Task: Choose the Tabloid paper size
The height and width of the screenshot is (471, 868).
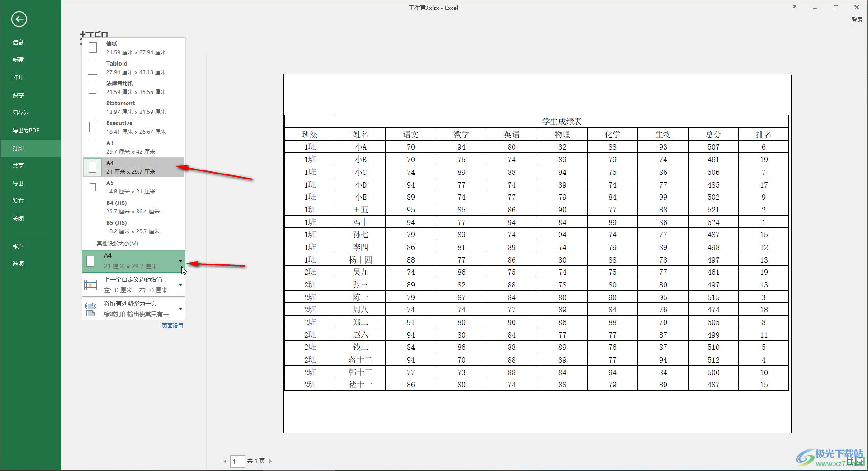Action: (133, 68)
